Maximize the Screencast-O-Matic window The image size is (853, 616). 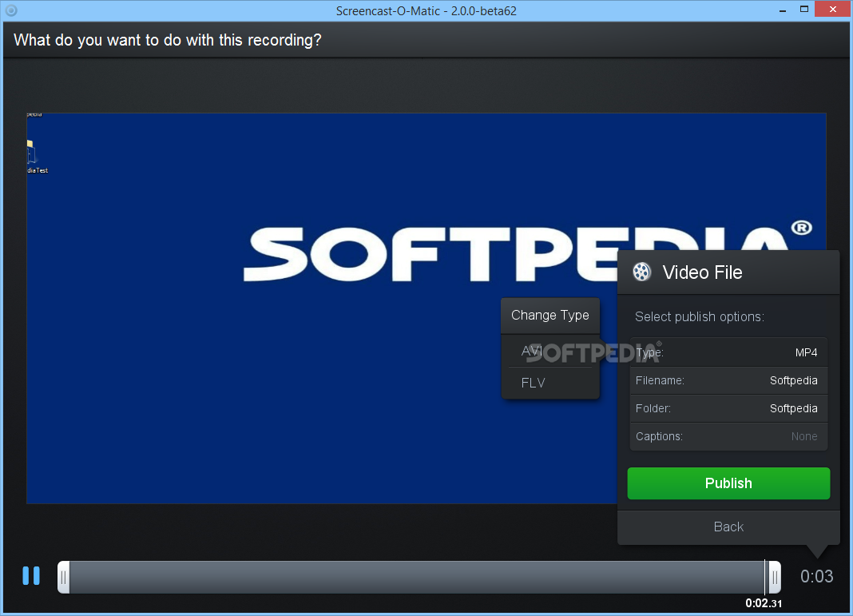pyautogui.click(x=804, y=10)
